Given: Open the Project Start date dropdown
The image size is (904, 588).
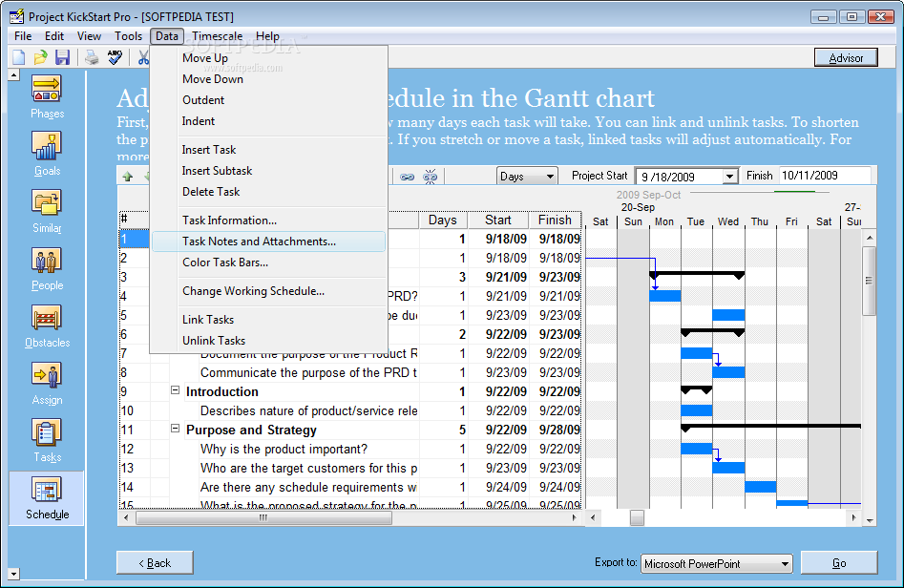Looking at the screenshot, I should [730, 177].
